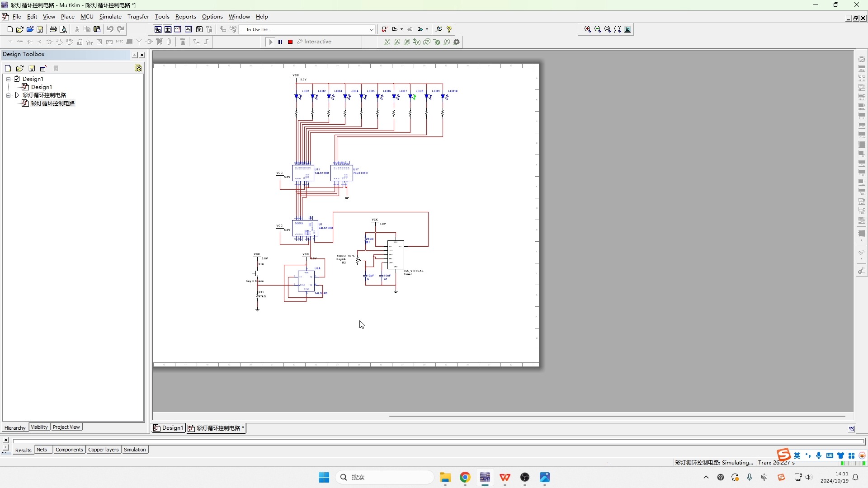Collapse the top Design1 tree node
This screenshot has height=488, width=868.
coord(9,79)
